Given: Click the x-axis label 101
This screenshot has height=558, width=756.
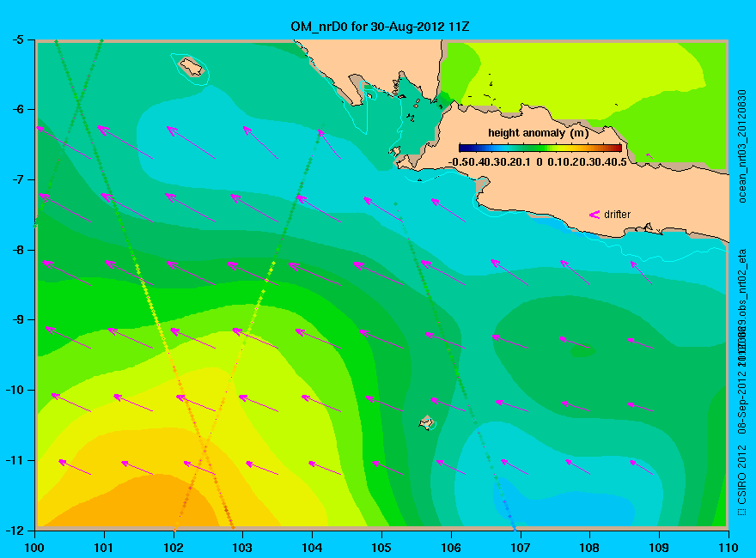Looking at the screenshot, I should pyautogui.click(x=104, y=548).
